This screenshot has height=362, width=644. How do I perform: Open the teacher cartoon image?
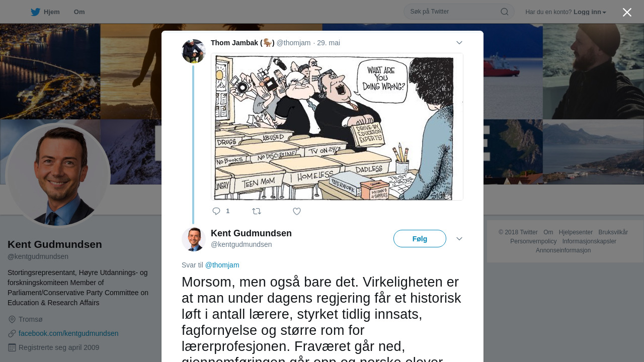[337, 127]
